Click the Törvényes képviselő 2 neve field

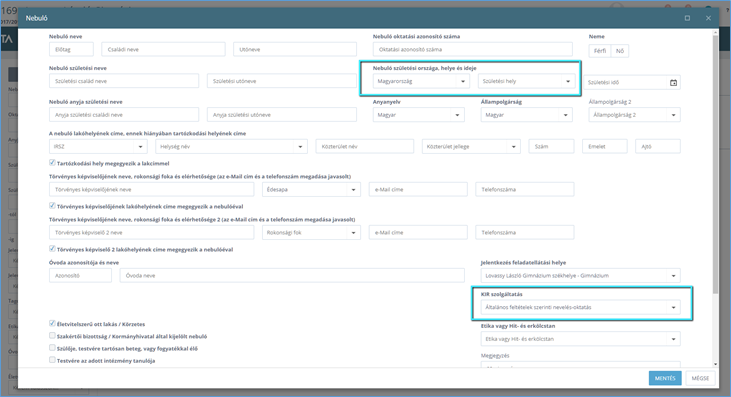pyautogui.click(x=152, y=233)
